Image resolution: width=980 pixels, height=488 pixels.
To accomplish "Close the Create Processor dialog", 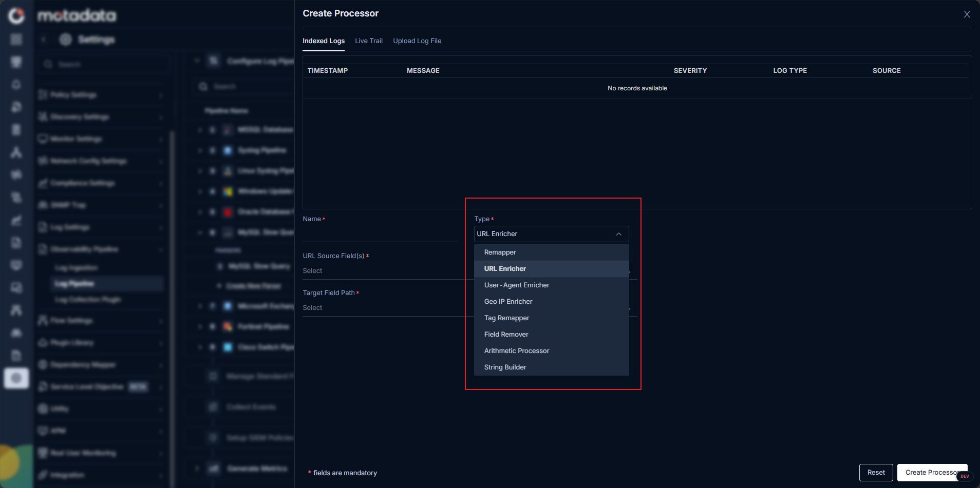I will click(967, 14).
